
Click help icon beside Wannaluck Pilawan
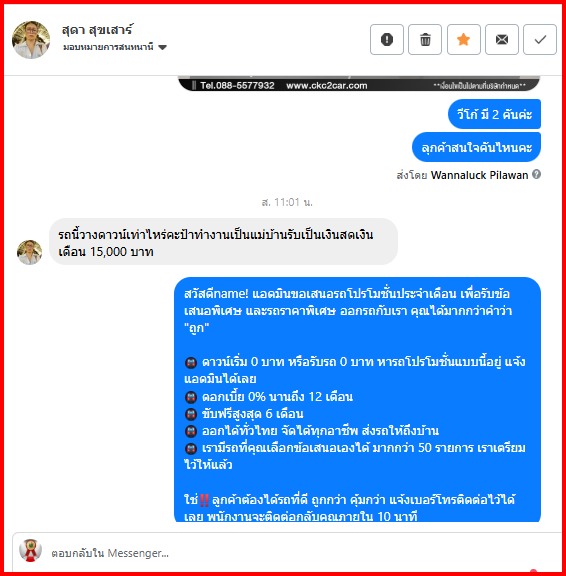tap(536, 174)
